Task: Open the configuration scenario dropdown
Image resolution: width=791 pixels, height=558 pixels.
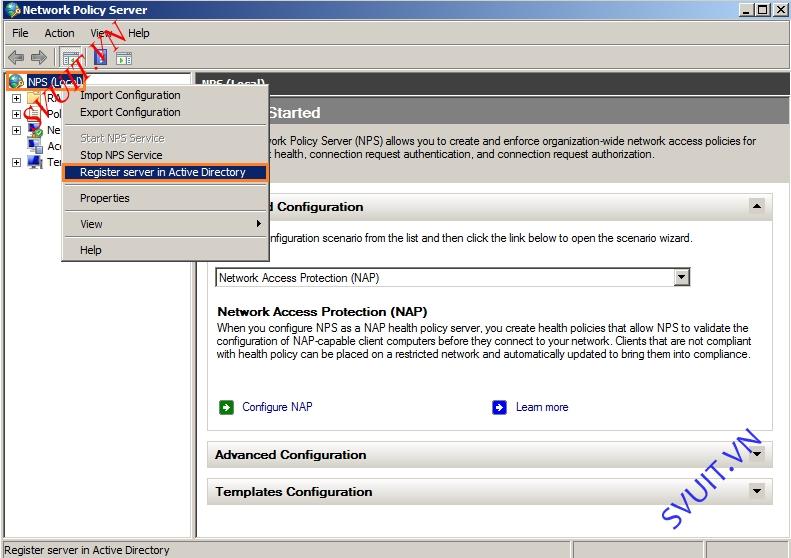Action: (682, 277)
